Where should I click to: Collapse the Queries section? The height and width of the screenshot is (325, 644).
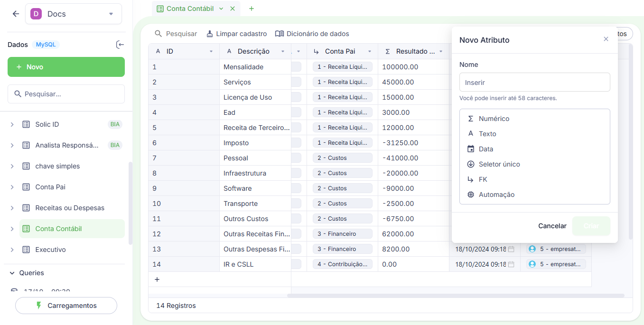click(12, 273)
